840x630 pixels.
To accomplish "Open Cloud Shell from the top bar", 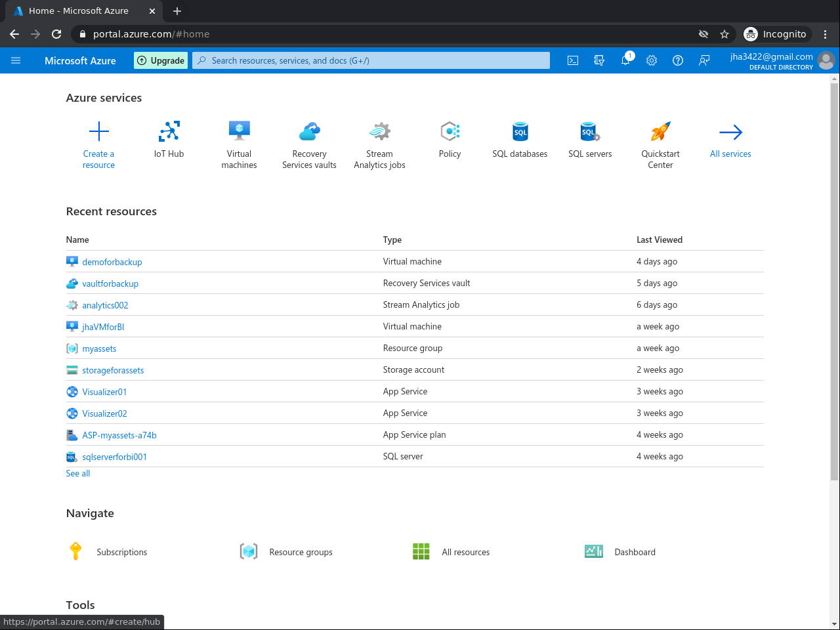I will [x=573, y=60].
